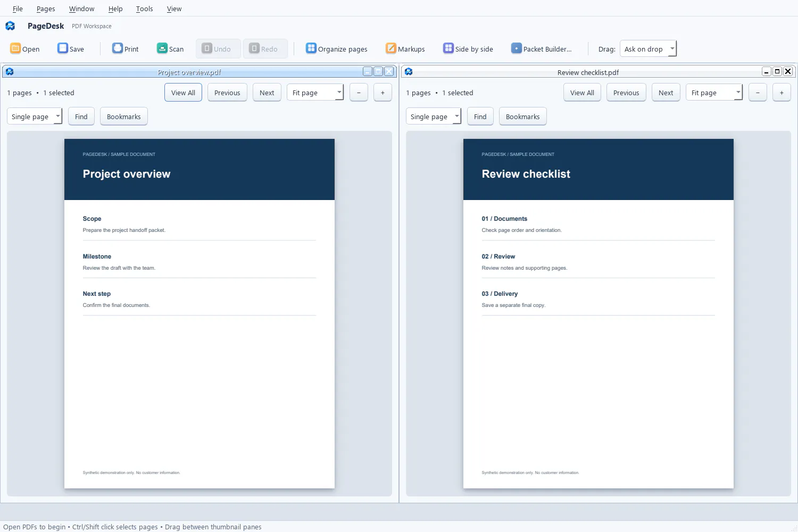The image size is (798, 532).
Task: Zoom out in Project overview pane
Action: 359,93
